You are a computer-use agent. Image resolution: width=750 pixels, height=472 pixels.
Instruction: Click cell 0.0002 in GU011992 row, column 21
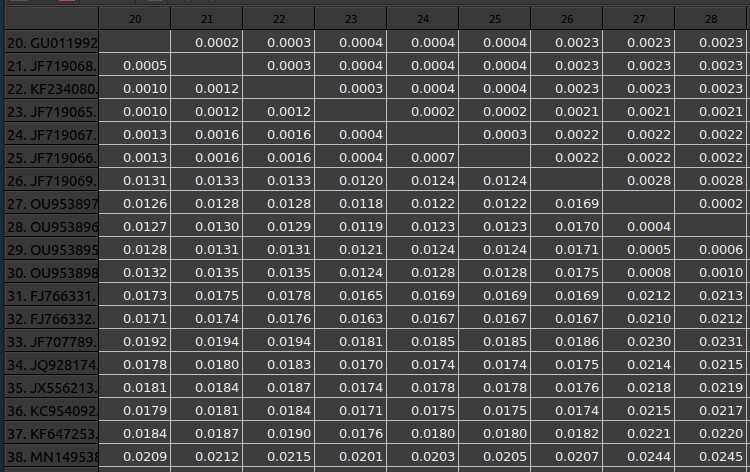point(207,43)
